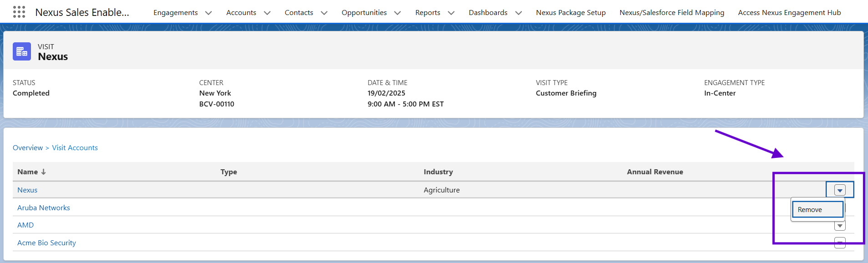868x263 pixels.
Task: Open Nexus Package Setup tab
Action: [571, 13]
